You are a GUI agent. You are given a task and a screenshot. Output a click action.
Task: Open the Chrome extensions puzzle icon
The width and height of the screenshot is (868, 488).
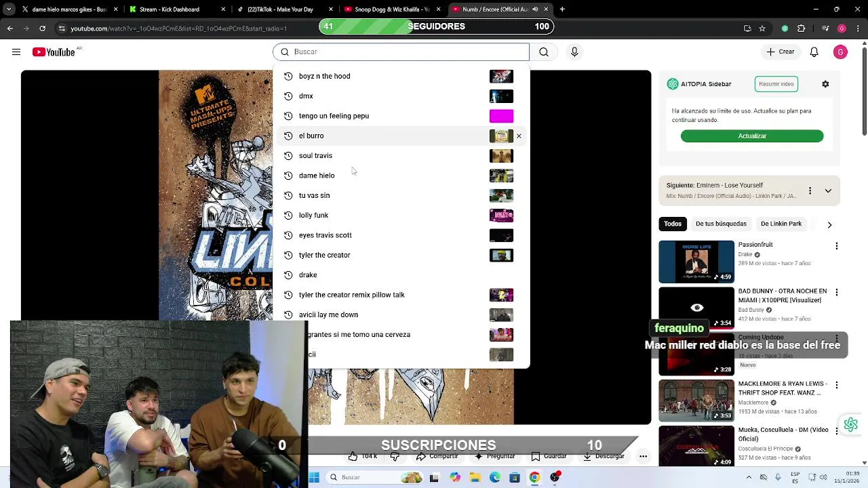pos(802,28)
